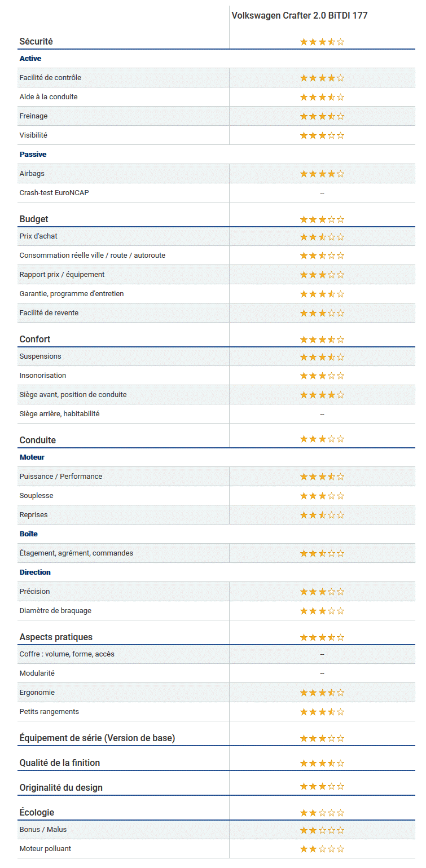Click the Diamètre de braquage star rating
The height and width of the screenshot is (868, 426).
322,611
